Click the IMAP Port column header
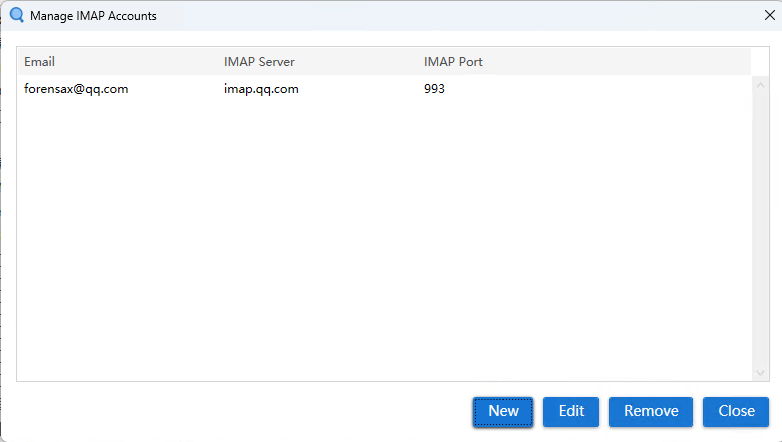Image resolution: width=782 pixels, height=442 pixels. [x=453, y=62]
